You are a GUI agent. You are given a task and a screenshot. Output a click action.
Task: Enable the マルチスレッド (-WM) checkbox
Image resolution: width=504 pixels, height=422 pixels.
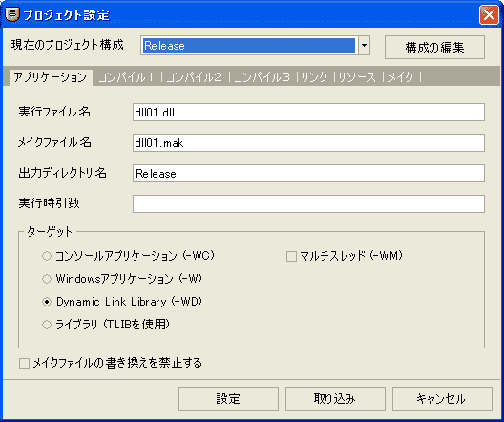pos(291,256)
